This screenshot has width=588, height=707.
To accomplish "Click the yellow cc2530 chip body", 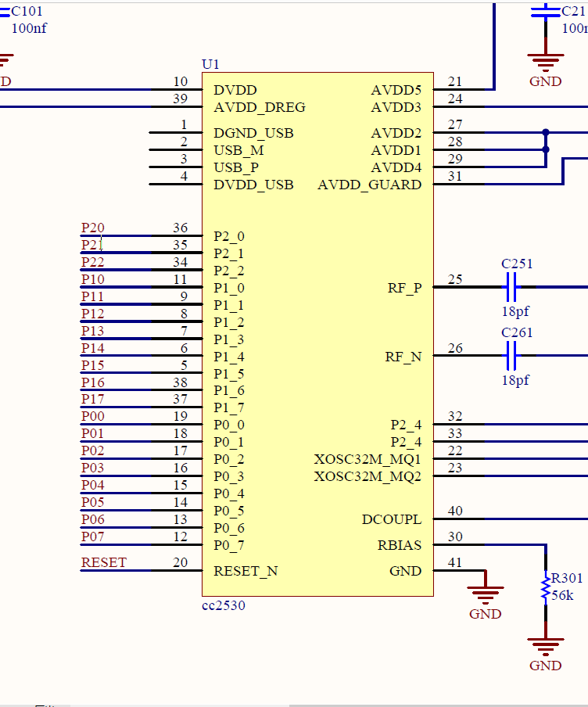I will tap(317, 334).
